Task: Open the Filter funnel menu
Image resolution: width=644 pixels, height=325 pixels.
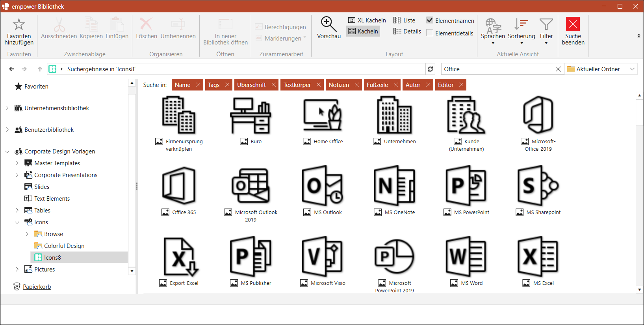Action: [546, 31]
